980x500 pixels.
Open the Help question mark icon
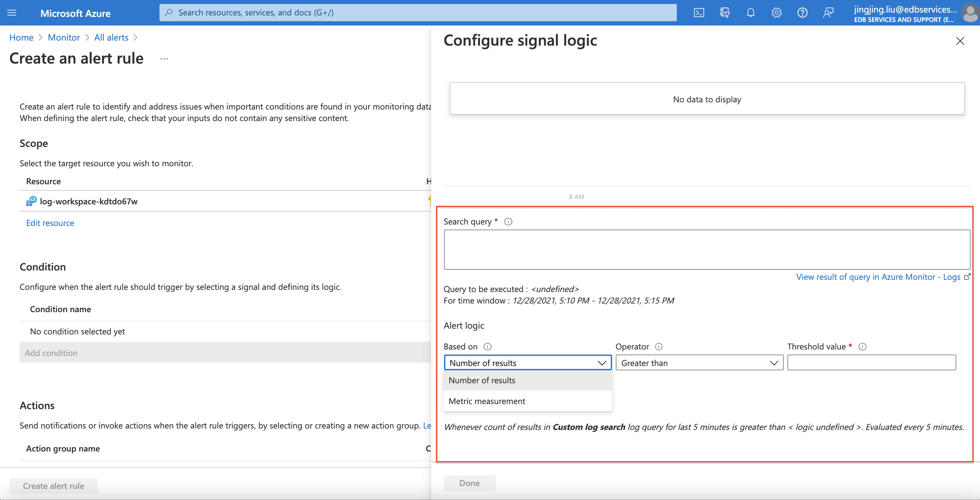pyautogui.click(x=802, y=13)
